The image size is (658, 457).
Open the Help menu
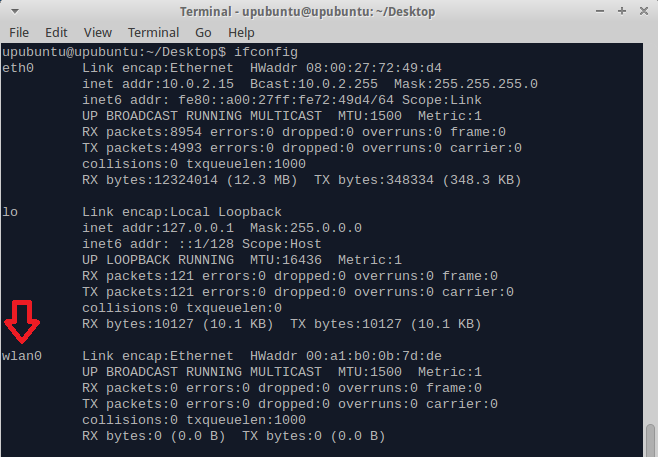241,33
